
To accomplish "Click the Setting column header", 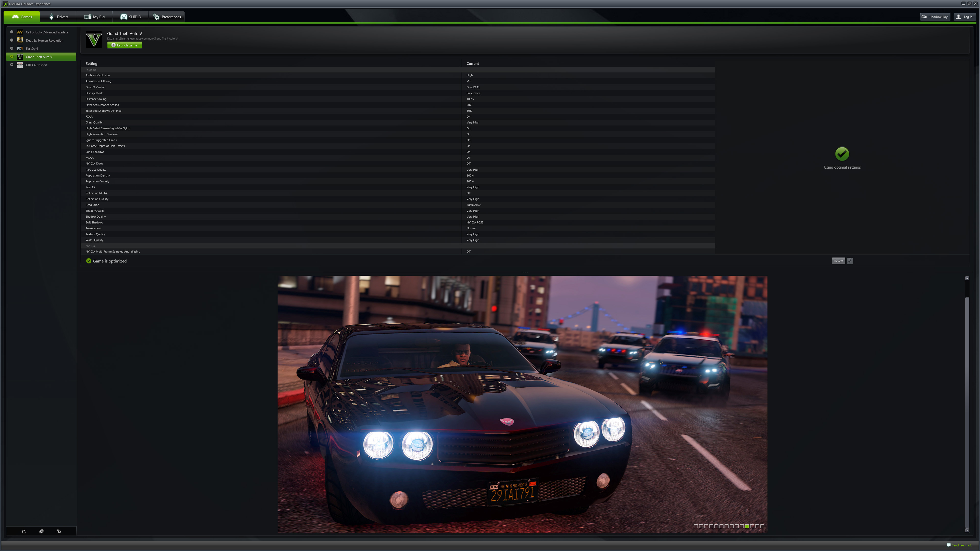I will tap(91, 64).
